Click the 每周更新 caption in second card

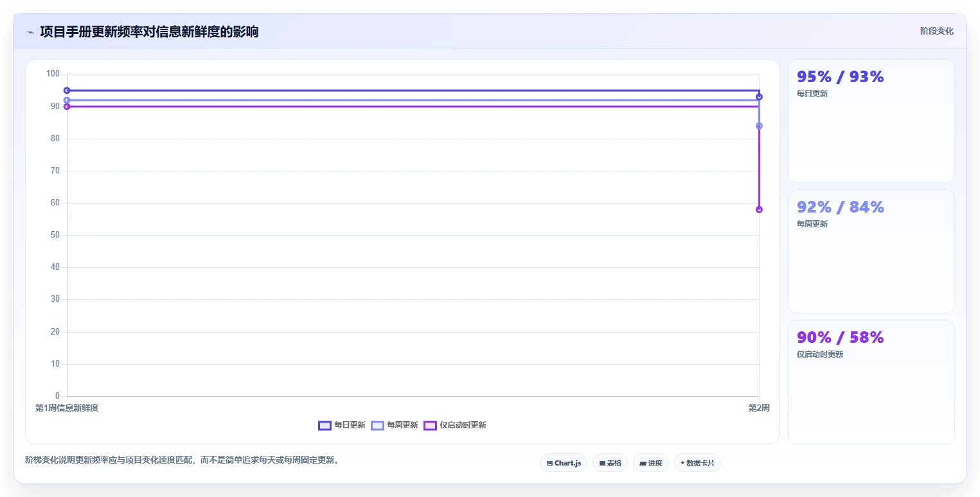pyautogui.click(x=812, y=224)
